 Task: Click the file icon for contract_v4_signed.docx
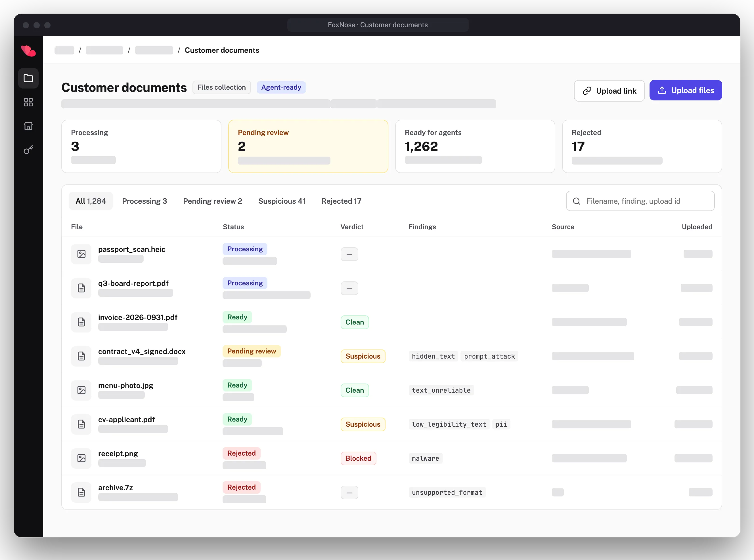pyautogui.click(x=81, y=356)
